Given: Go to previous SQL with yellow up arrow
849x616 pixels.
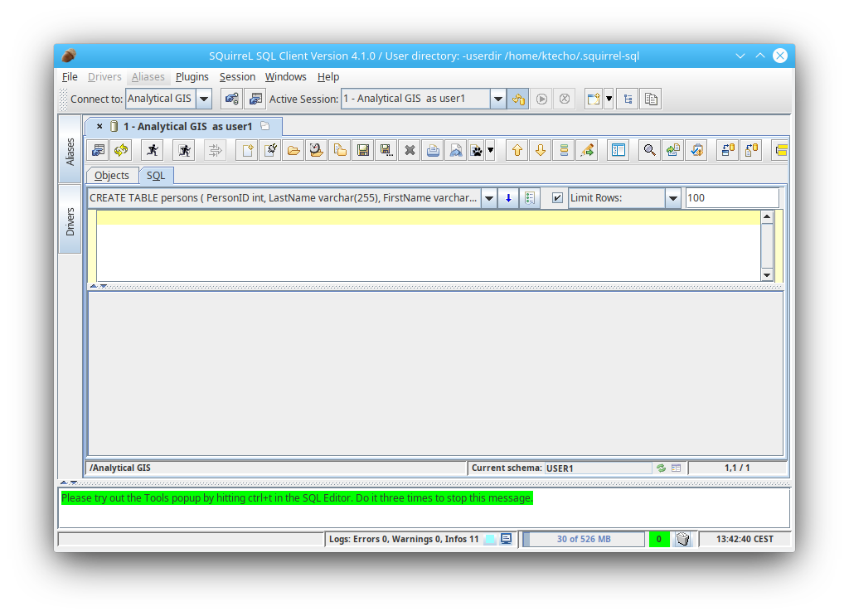Looking at the screenshot, I should (x=517, y=150).
